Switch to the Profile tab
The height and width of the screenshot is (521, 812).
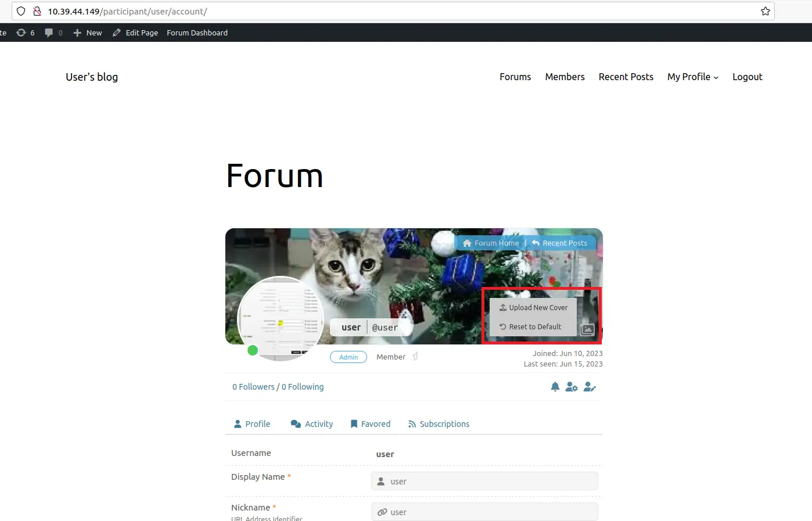click(252, 424)
